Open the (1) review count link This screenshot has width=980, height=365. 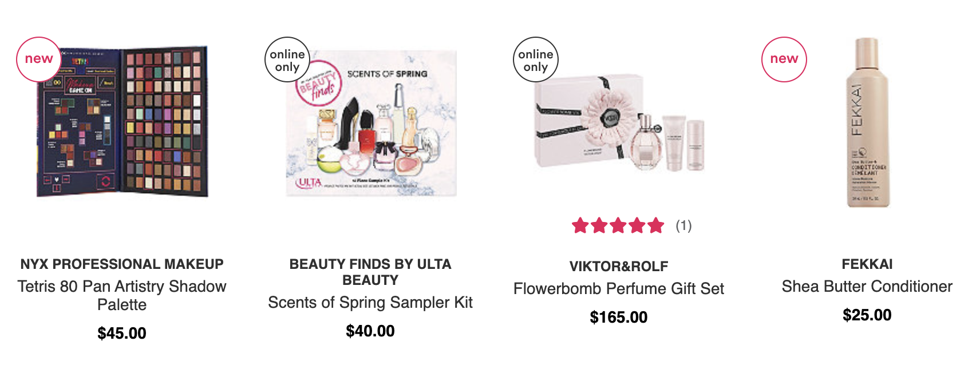683,225
